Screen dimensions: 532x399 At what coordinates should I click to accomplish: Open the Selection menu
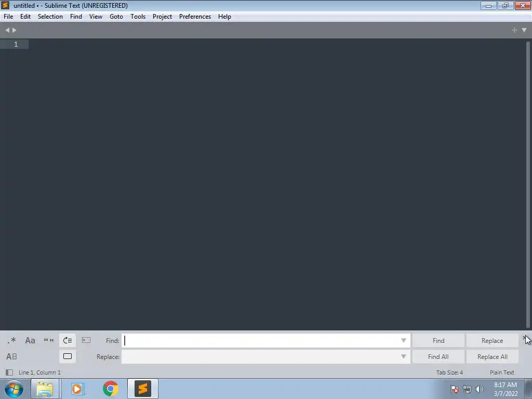[x=50, y=17]
